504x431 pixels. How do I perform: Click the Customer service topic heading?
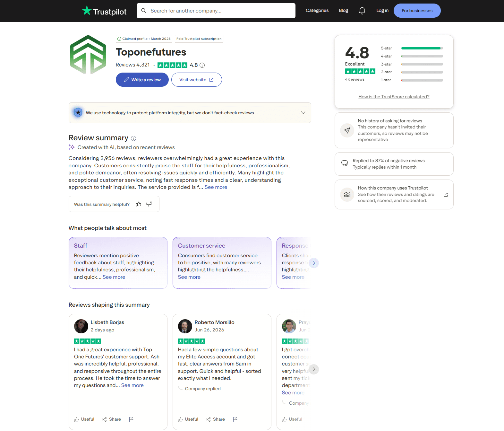pos(201,246)
